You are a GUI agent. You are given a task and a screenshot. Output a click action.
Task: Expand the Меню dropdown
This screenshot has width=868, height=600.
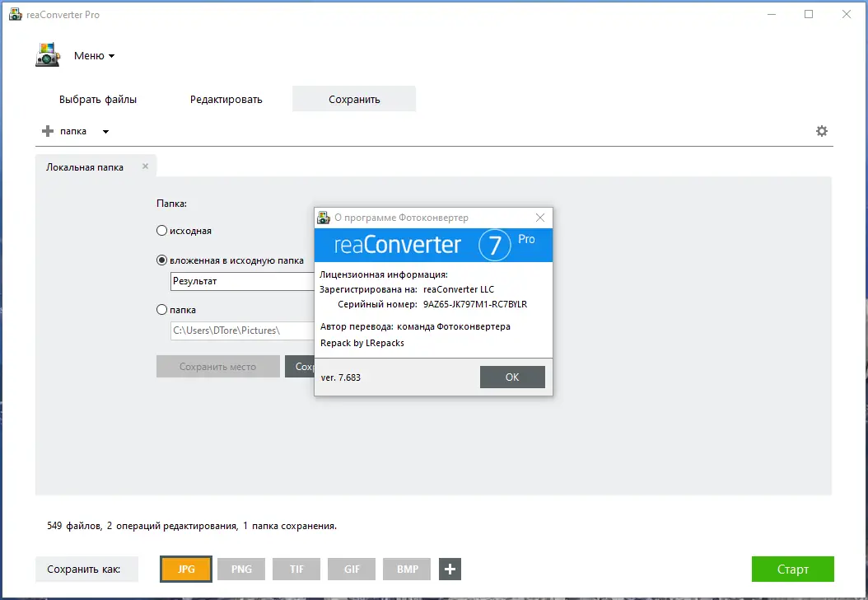click(93, 54)
